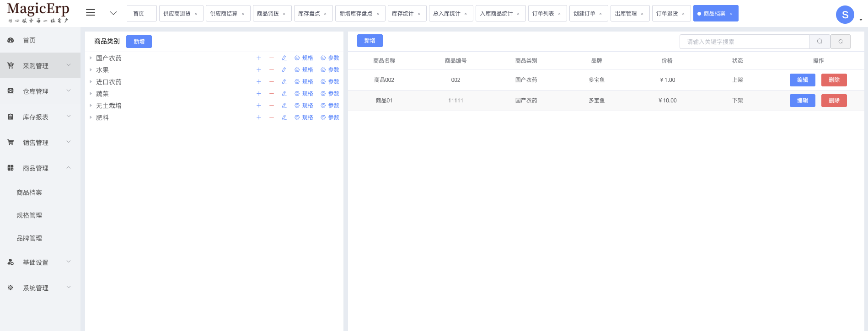Screen dimensions: 868x331
Task: Click the minus icon for 水果
Action: (x=272, y=70)
